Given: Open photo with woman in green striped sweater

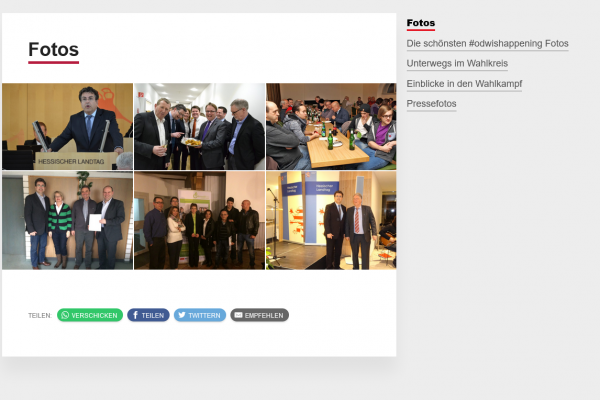Looking at the screenshot, I should [x=67, y=220].
